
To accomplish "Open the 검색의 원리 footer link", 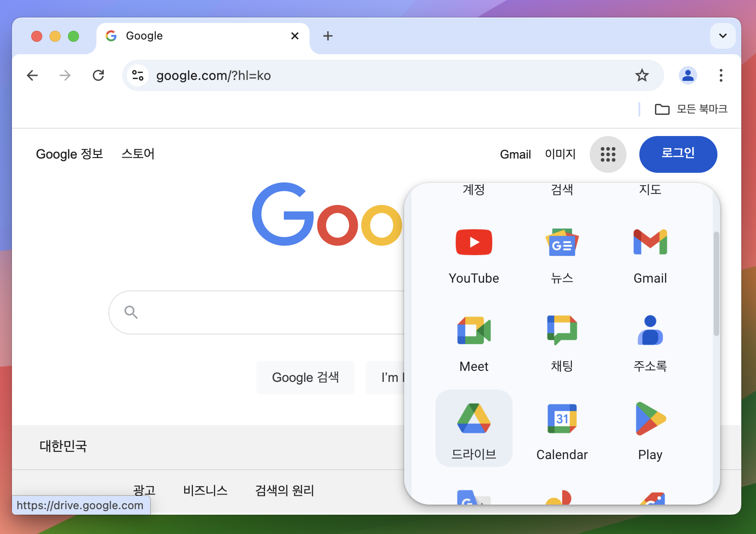I will pos(284,490).
